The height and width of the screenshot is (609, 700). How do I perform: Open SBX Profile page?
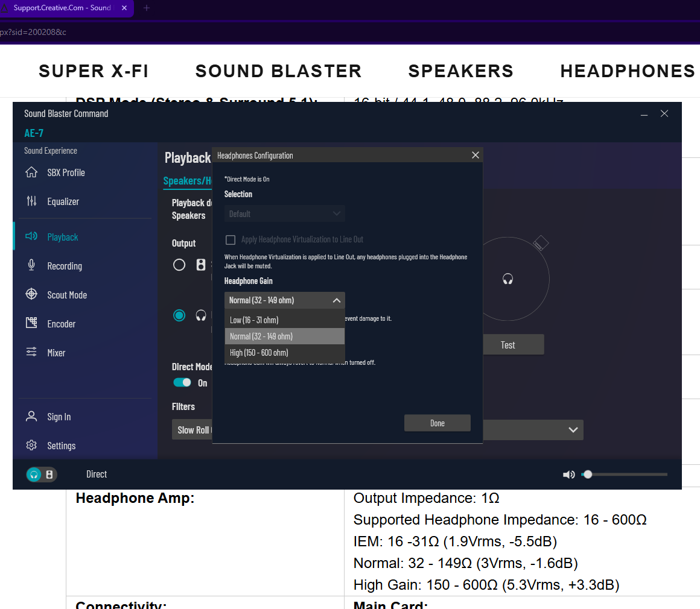point(66,172)
